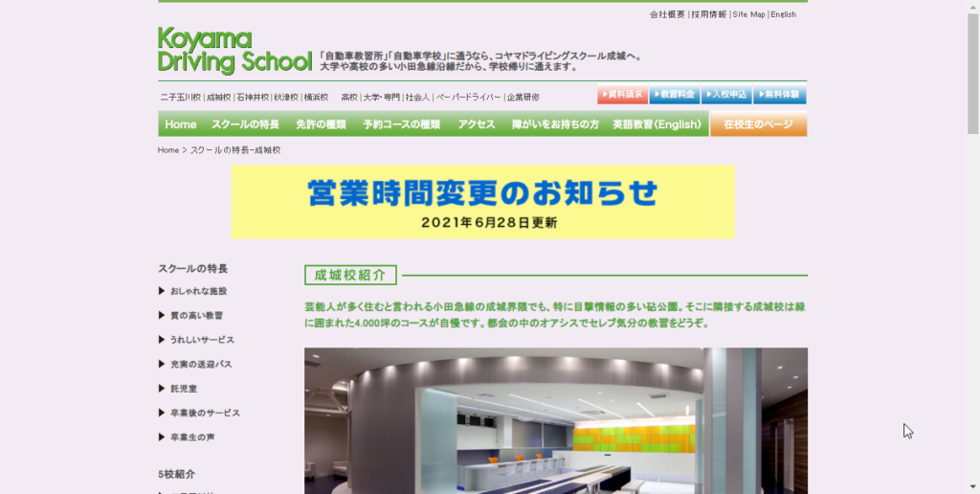Click the アクセス menu item
The width and height of the screenshot is (980, 494).
click(x=476, y=124)
